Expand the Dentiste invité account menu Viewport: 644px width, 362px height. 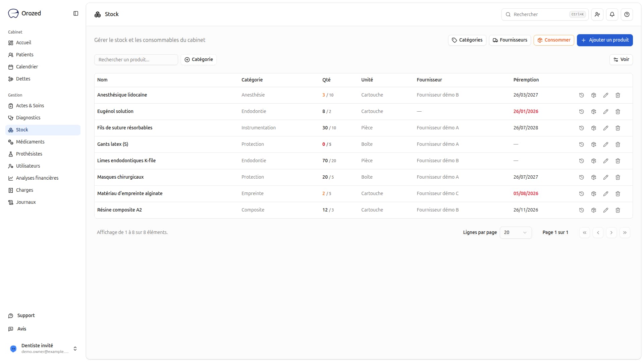[43, 349]
